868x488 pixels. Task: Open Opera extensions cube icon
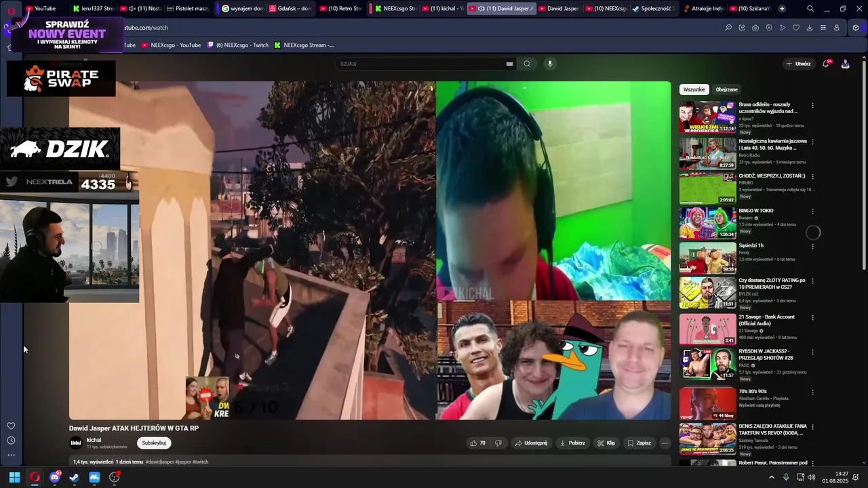[856, 28]
